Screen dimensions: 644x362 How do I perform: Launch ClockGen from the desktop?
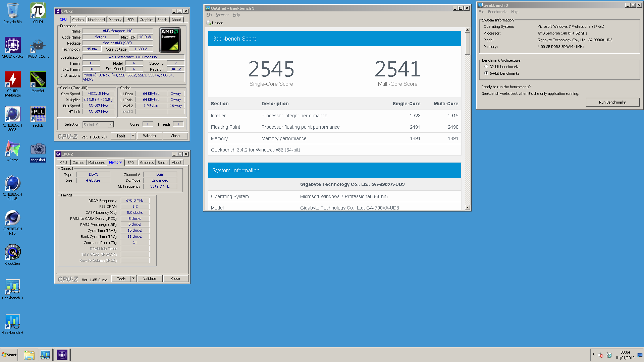(12, 255)
